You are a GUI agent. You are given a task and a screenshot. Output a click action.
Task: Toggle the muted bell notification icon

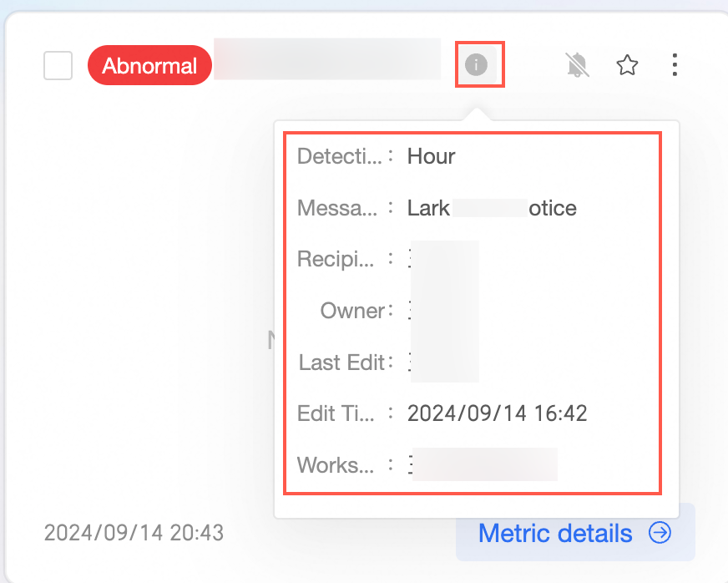tap(577, 64)
